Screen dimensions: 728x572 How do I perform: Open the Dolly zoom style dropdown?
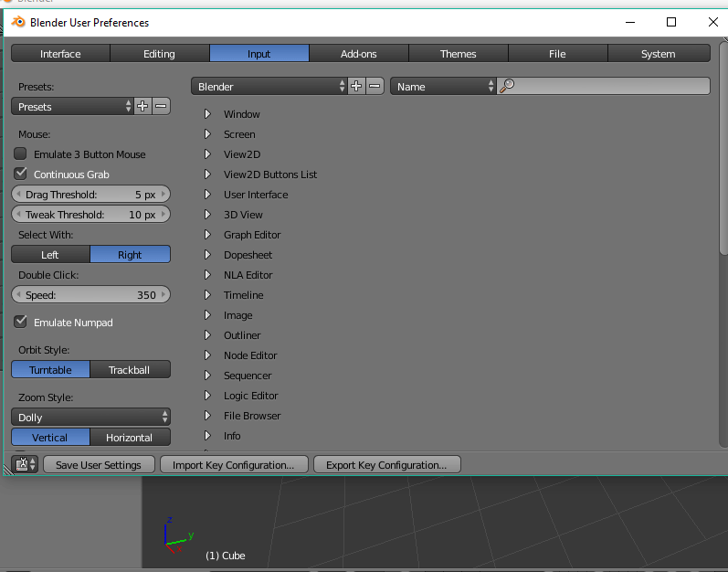coord(91,417)
